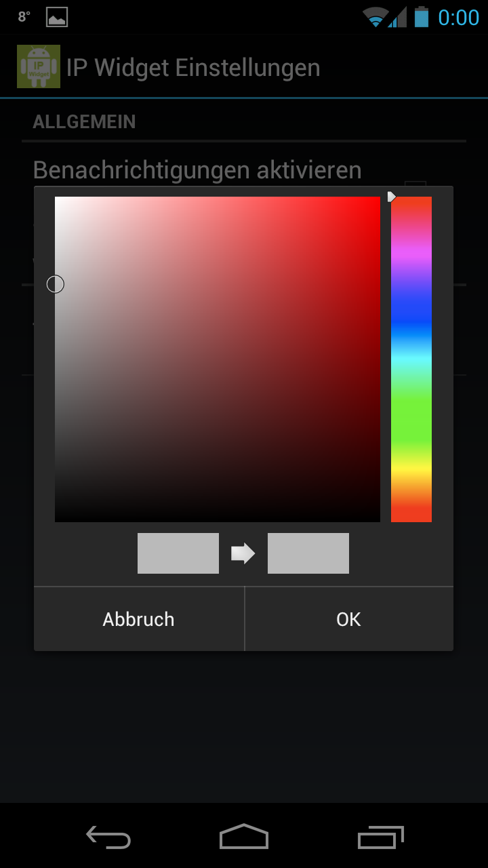
Task: Confirm color with the OK button
Action: [x=349, y=619]
